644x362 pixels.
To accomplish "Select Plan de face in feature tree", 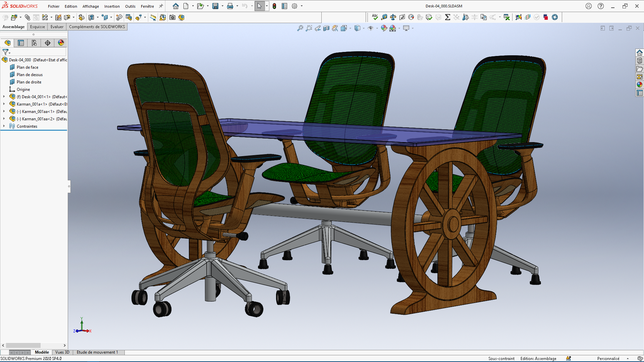I will pos(28,67).
